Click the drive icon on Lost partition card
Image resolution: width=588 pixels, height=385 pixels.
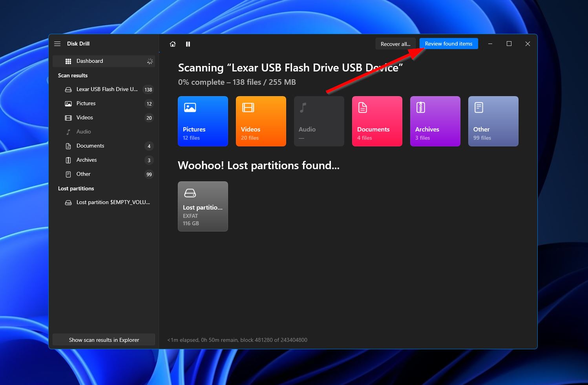point(190,193)
